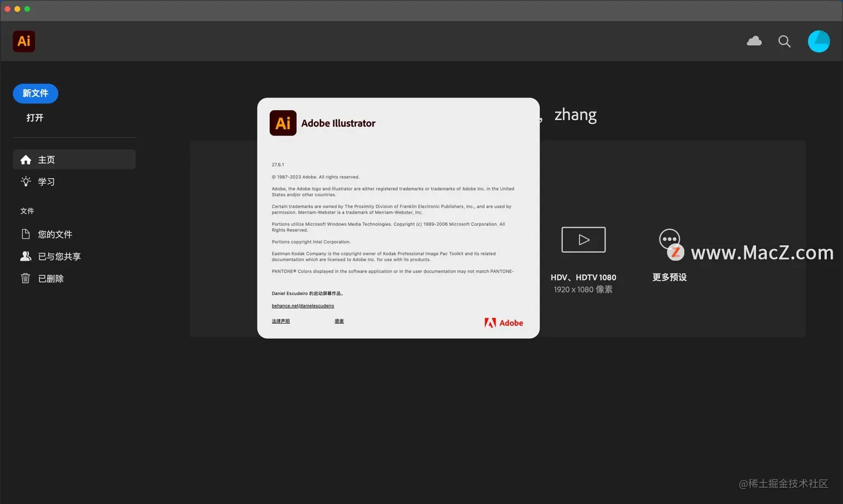
Task: Click the HDV、HDTV 1080 preset icon
Action: (x=583, y=240)
